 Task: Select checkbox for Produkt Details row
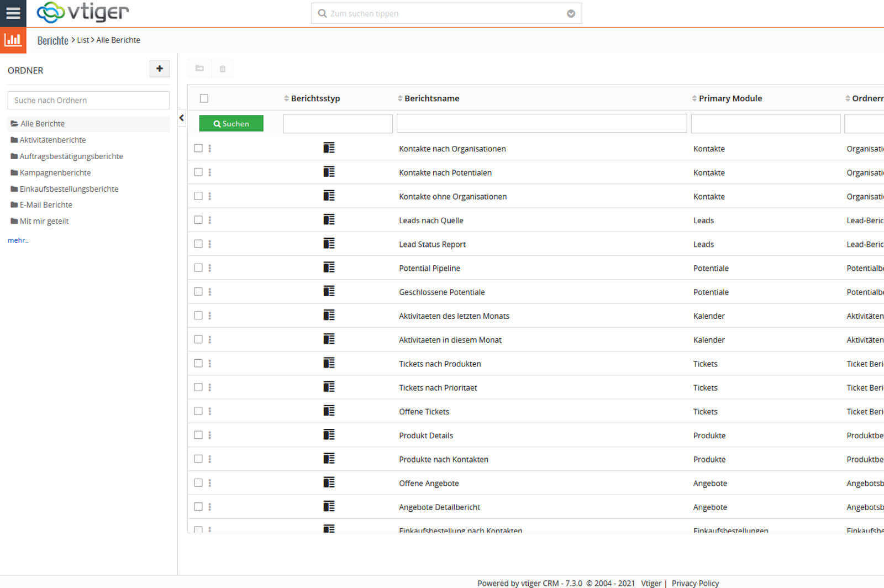[198, 435]
